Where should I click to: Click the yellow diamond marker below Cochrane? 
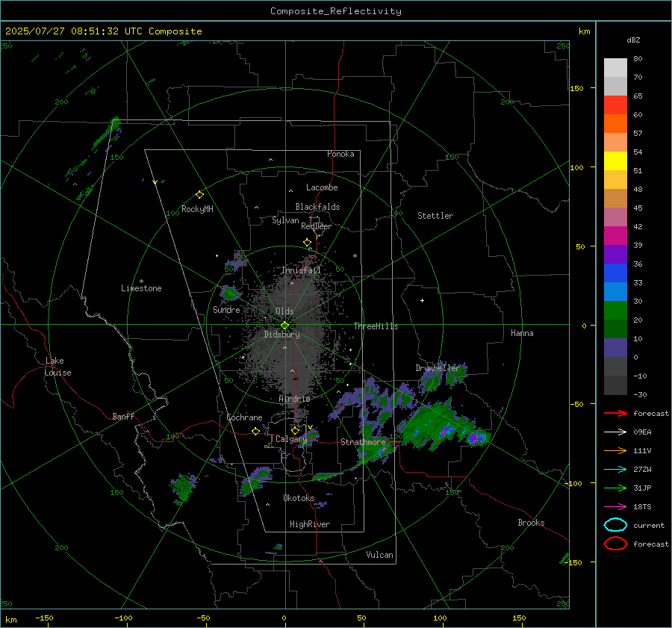tap(256, 431)
